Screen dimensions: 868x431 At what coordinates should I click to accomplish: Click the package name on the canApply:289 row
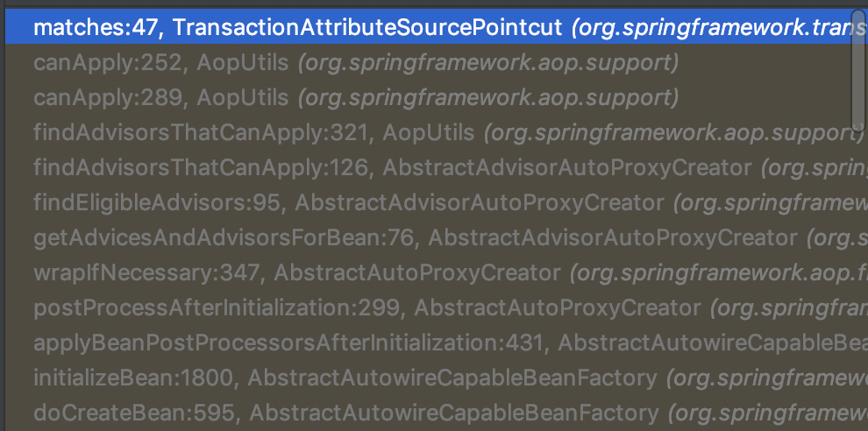487,97
